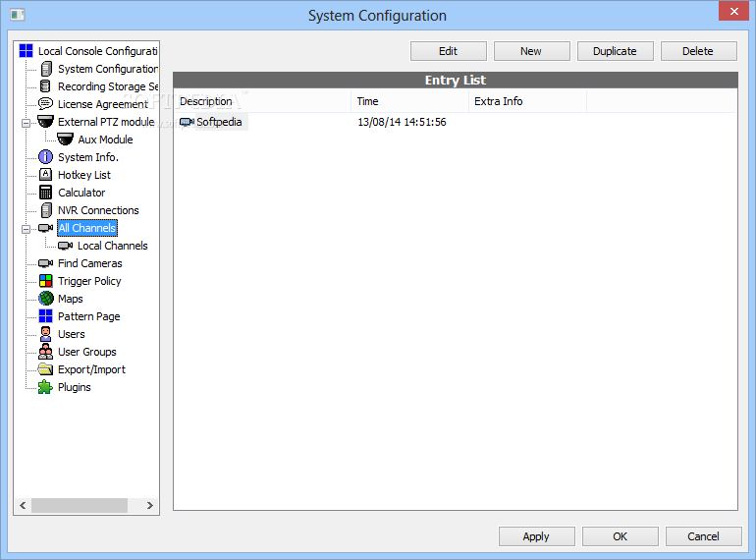Screen dimensions: 756x560
Task: Click the Pattern Page blue grid icon
Action: point(45,316)
